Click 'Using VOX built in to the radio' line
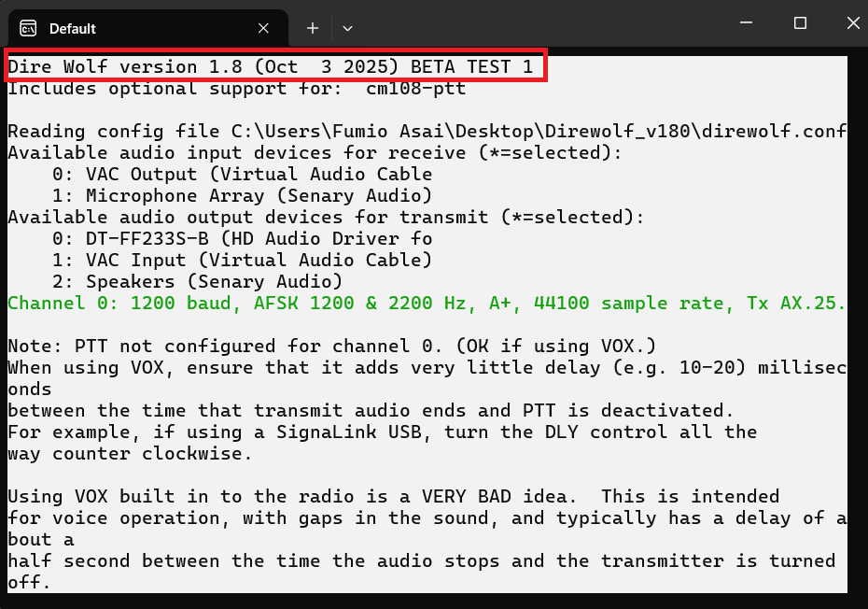868x609 pixels. tap(393, 497)
